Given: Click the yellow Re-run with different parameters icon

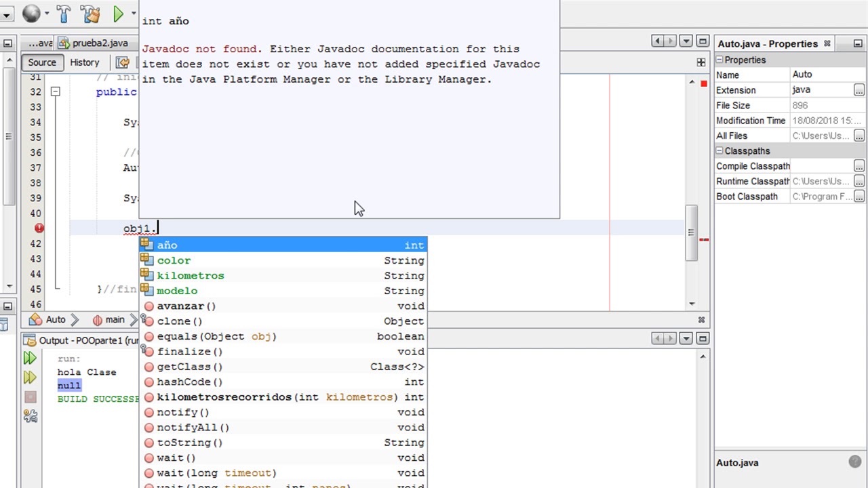Looking at the screenshot, I should (x=30, y=378).
